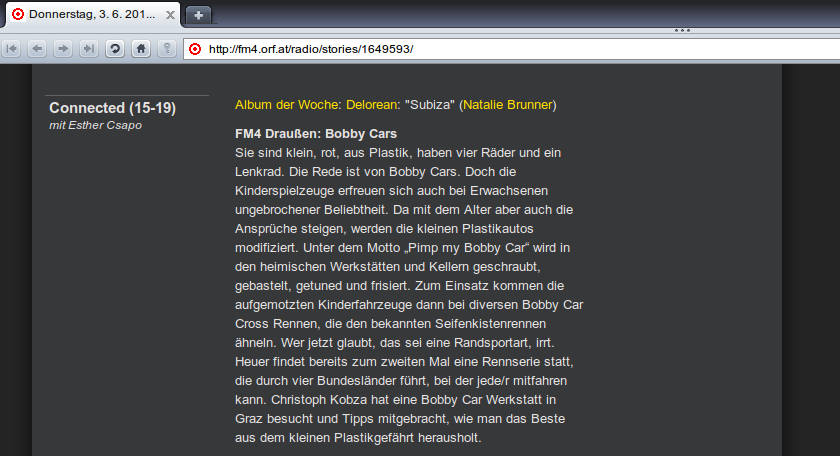This screenshot has width=840, height=456.
Task: Click the mit Esther Csapo subtitle
Action: pos(97,125)
